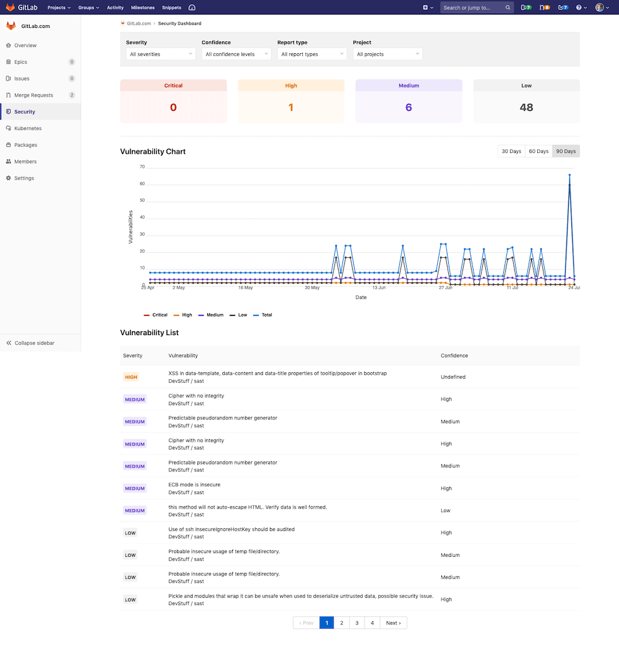This screenshot has height=672, width=619.
Task: Switch chart range to 30 Days
Action: (x=511, y=151)
